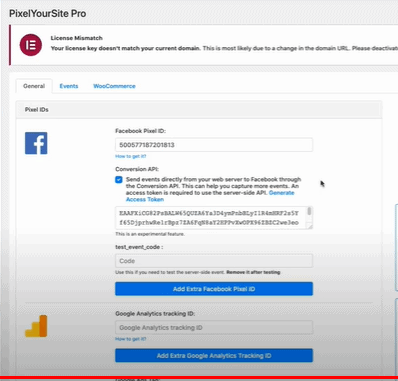Click the access token textarea scrollbar

tap(309, 211)
